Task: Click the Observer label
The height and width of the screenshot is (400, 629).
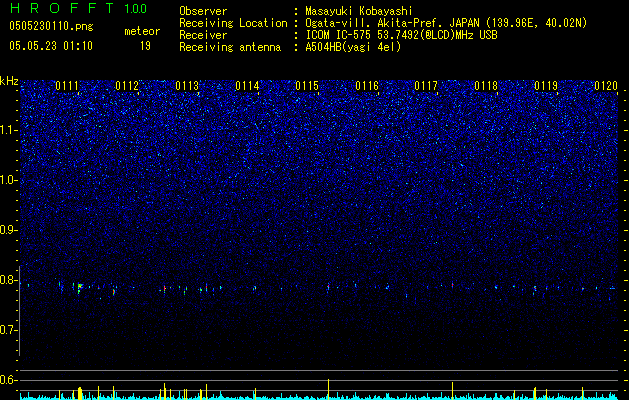Action: click(203, 11)
